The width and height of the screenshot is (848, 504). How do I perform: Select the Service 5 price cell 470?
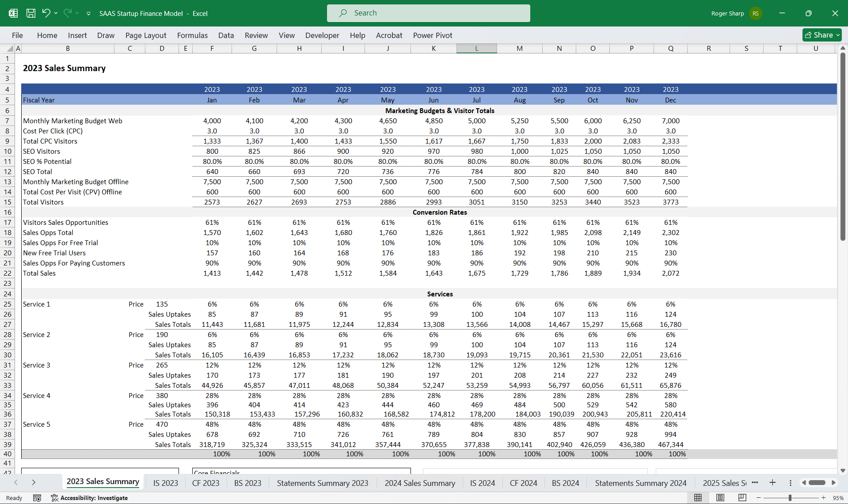(162, 424)
